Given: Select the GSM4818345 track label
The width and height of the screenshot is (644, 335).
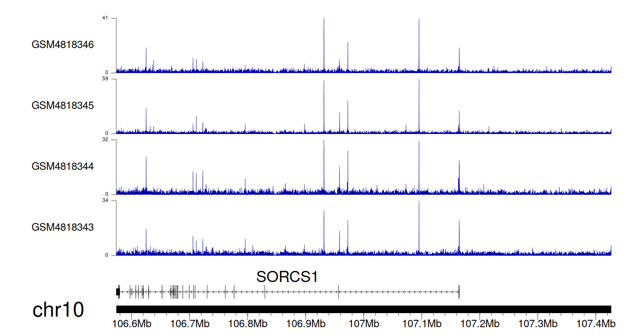Looking at the screenshot, I should 63,105.
